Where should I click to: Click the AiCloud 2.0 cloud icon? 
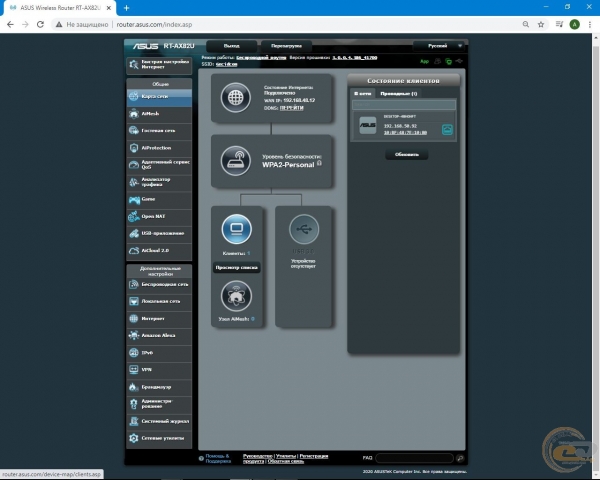134,250
